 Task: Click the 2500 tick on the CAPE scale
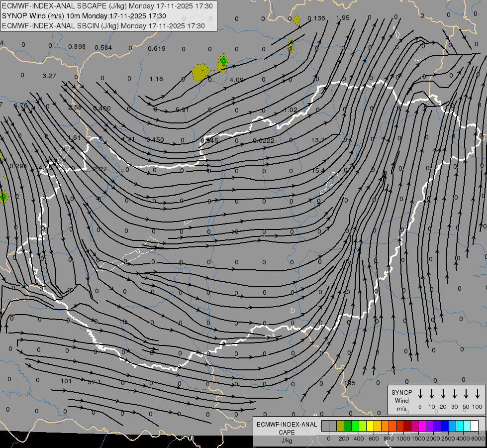448,439
